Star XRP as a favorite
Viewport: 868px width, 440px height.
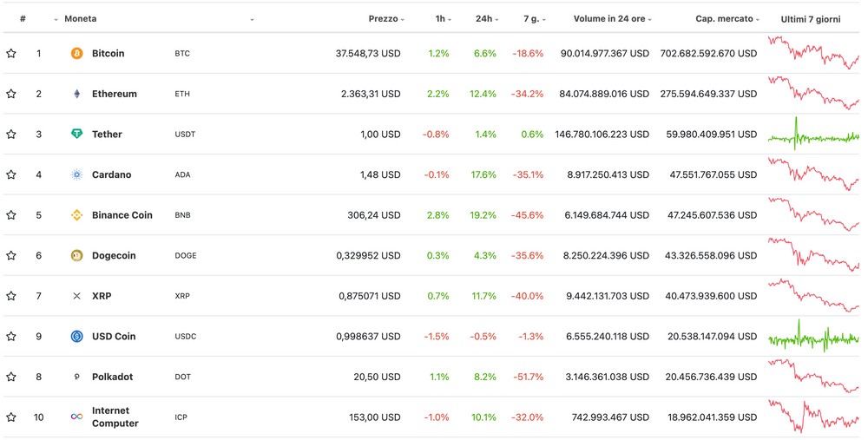point(11,296)
